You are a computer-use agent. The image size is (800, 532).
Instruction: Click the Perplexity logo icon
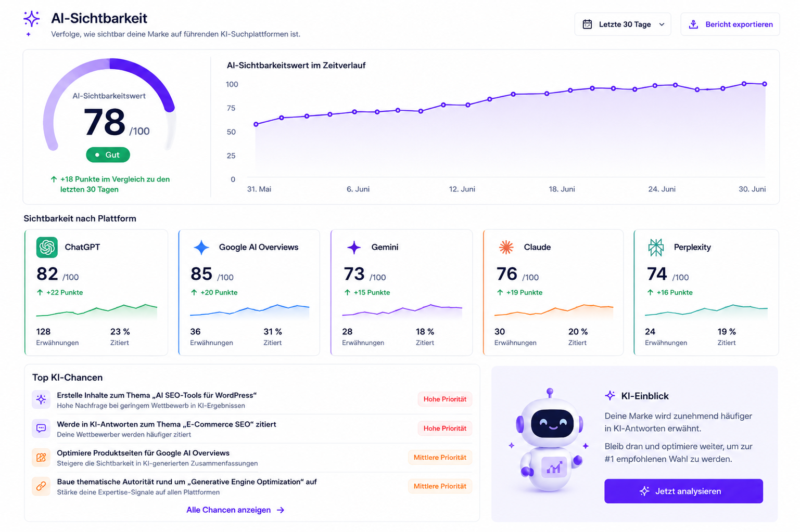(656, 247)
